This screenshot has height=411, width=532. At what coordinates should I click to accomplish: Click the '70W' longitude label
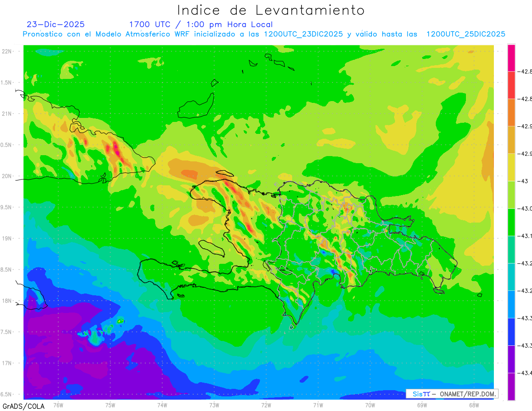coord(370,405)
